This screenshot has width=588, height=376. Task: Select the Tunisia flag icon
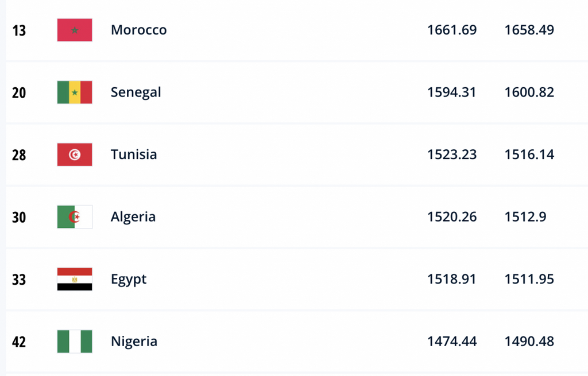(x=75, y=154)
